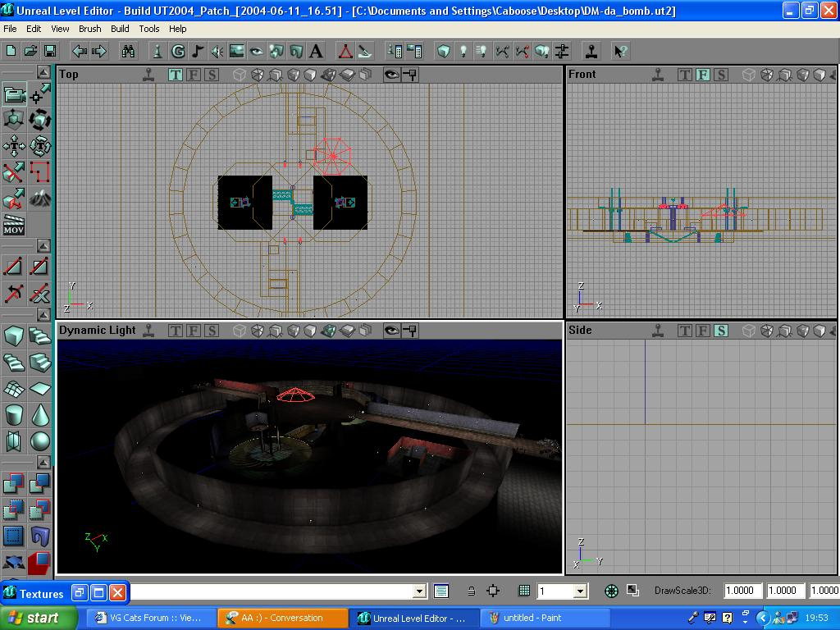Viewport: 840px width, 630px height.
Task: Select the cube brush builder
Action: [12, 337]
